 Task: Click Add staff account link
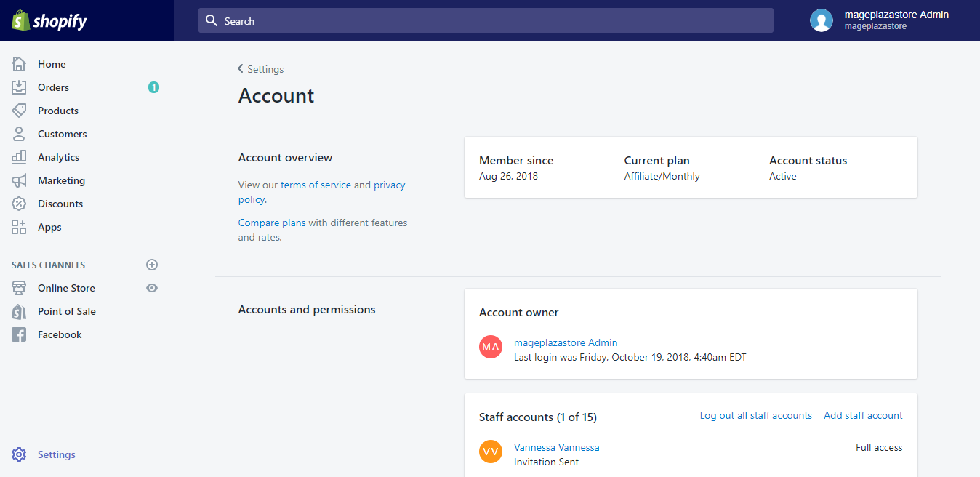click(x=863, y=415)
